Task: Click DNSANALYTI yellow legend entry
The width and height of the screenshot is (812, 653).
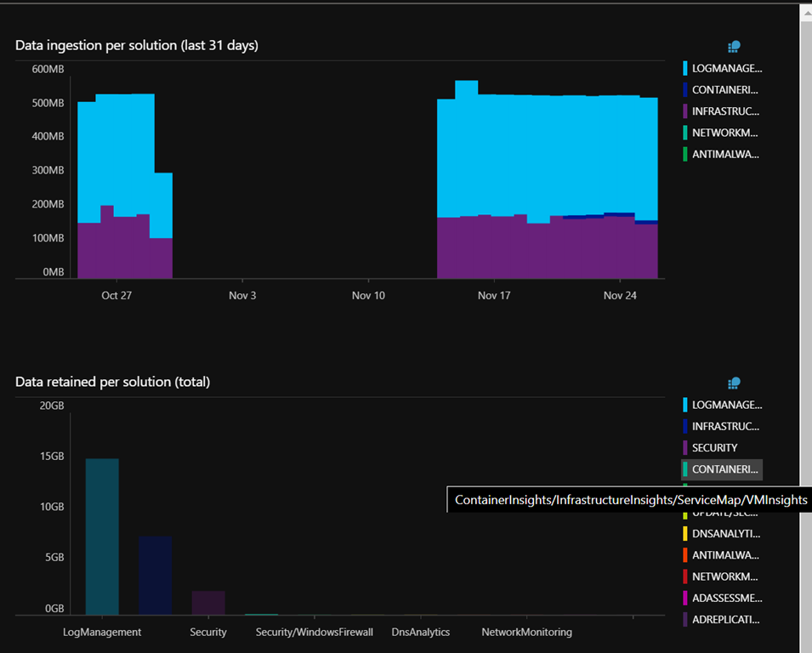Action: 725,534
